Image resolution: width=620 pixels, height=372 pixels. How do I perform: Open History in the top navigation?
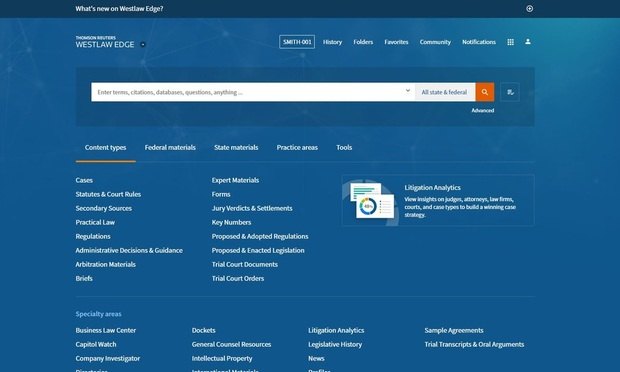click(x=332, y=42)
